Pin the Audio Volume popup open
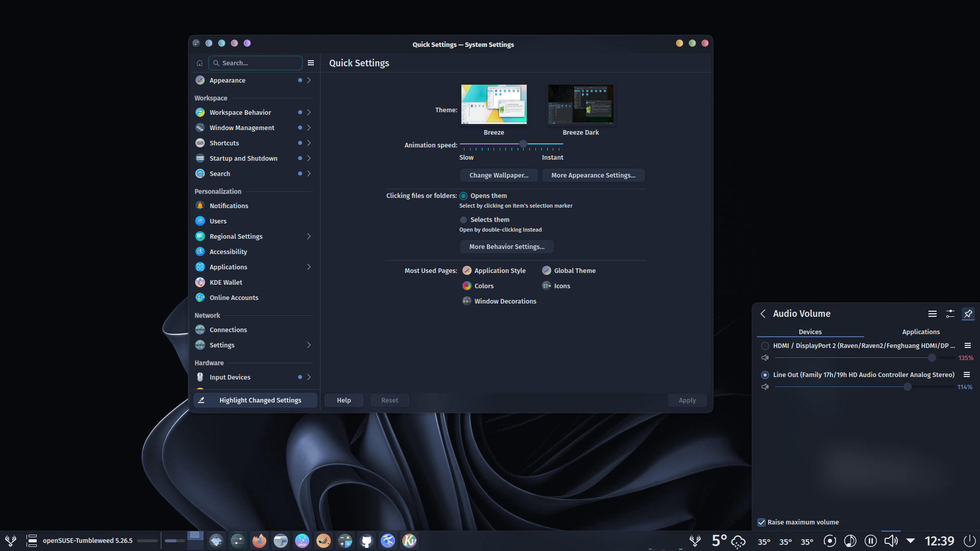Image resolution: width=980 pixels, height=551 pixels. [968, 314]
